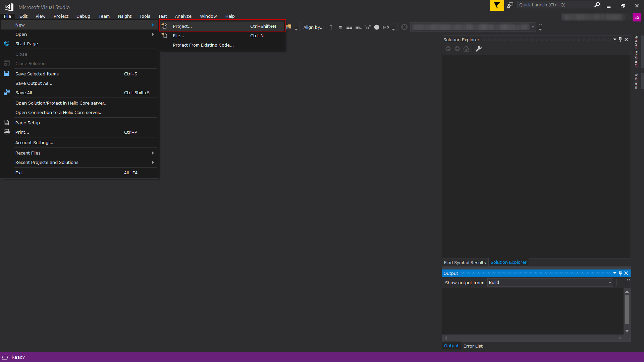
Task: Click the folder search toolbar icon
Action: [289, 27]
